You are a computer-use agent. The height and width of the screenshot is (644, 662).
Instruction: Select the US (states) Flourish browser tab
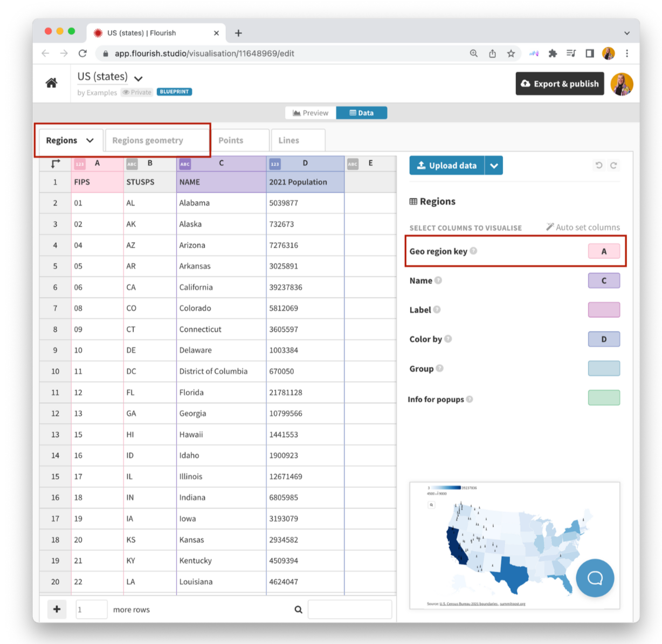(x=156, y=33)
